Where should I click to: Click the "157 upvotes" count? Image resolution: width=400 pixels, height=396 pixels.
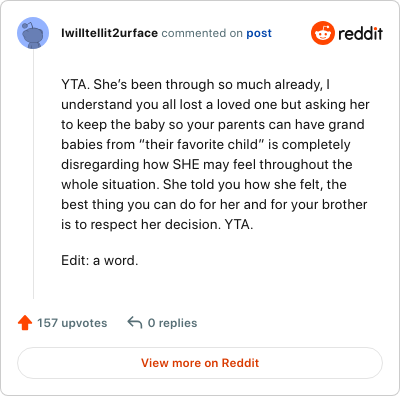click(x=72, y=323)
